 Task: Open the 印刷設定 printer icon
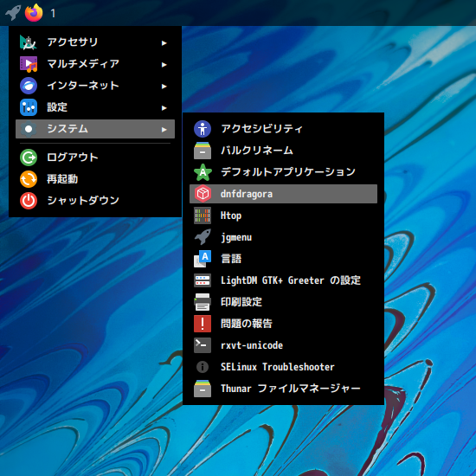click(x=203, y=302)
